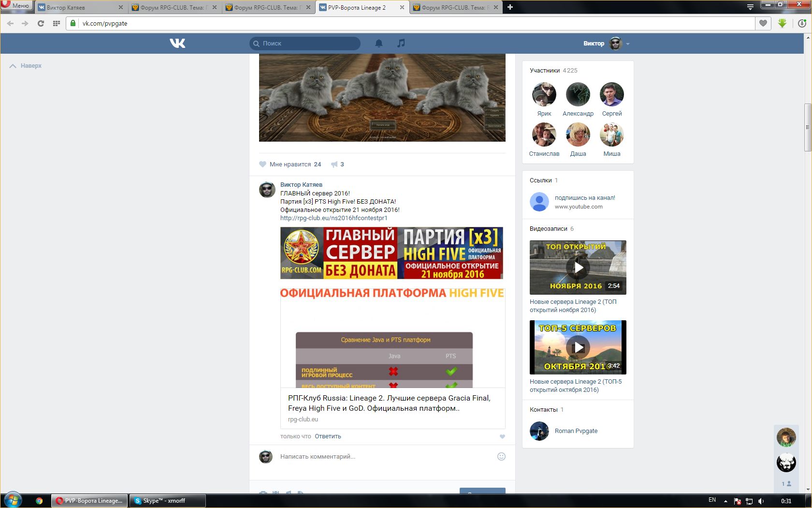
Task: Open Виктор Катяев commenter profile name
Action: (301, 185)
